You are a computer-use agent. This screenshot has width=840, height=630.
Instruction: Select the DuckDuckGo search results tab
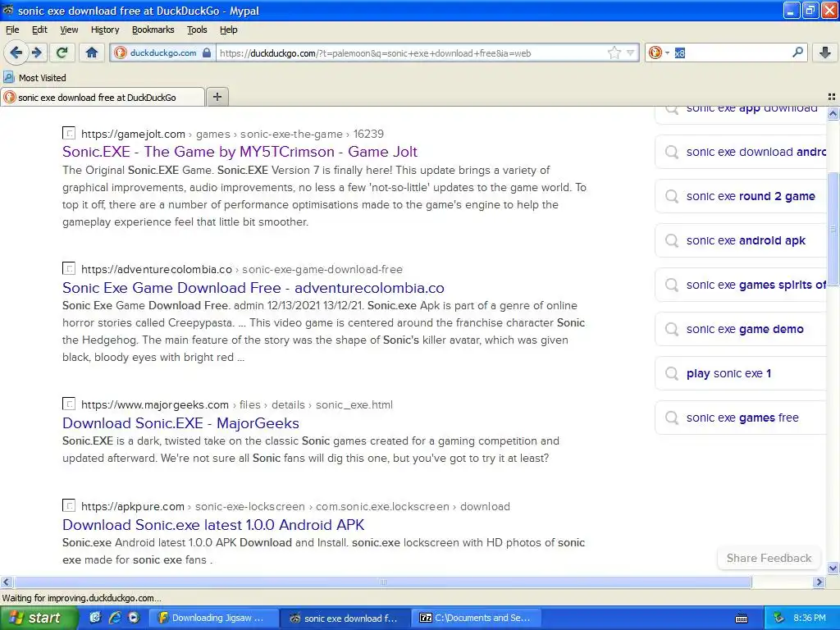point(103,98)
